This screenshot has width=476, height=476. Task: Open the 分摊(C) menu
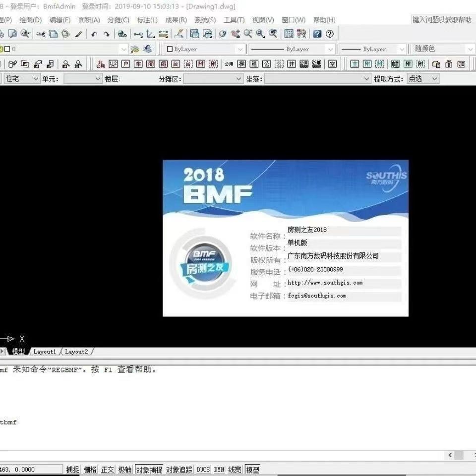tap(119, 20)
